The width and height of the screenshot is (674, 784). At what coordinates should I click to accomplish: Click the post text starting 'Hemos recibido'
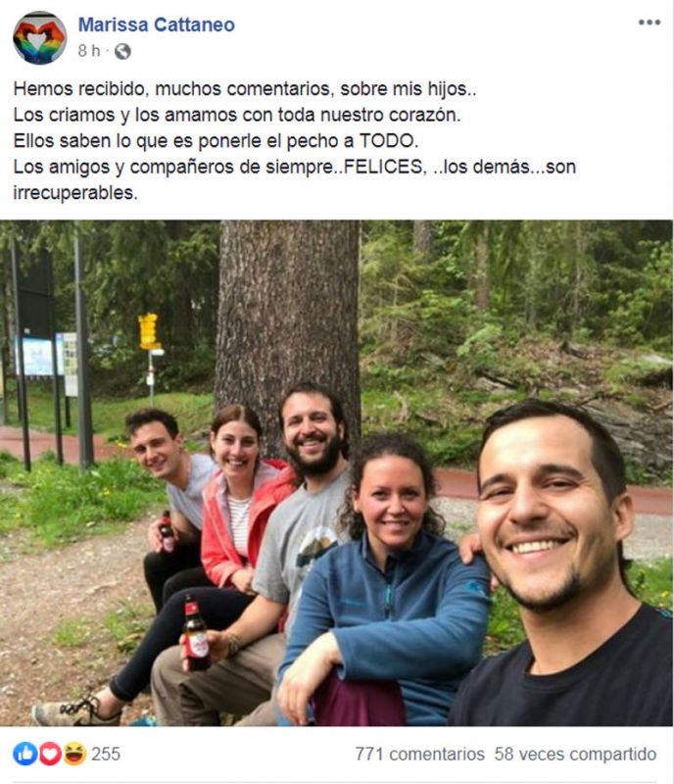[295, 140]
